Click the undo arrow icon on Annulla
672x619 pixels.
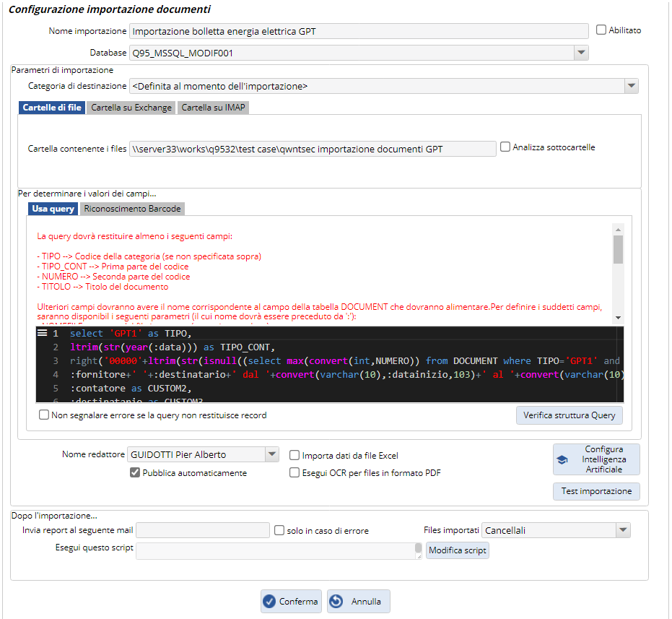click(x=336, y=601)
